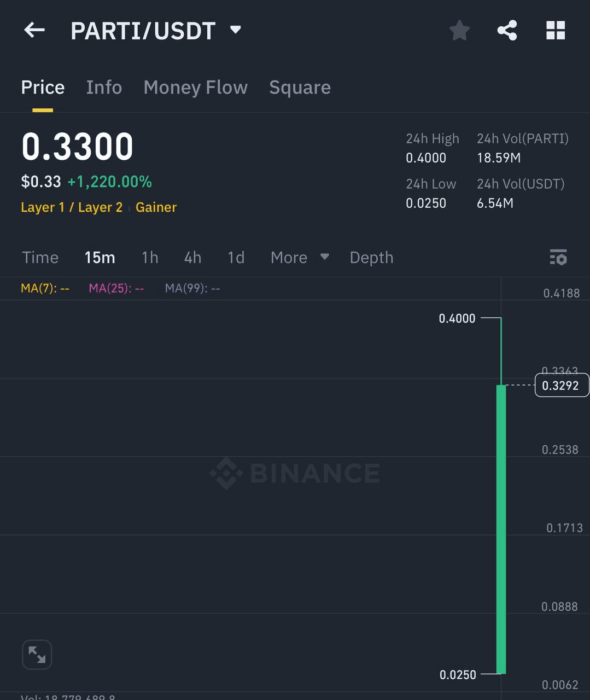Switch to the Info tab
This screenshot has width=590, height=700.
coord(104,87)
